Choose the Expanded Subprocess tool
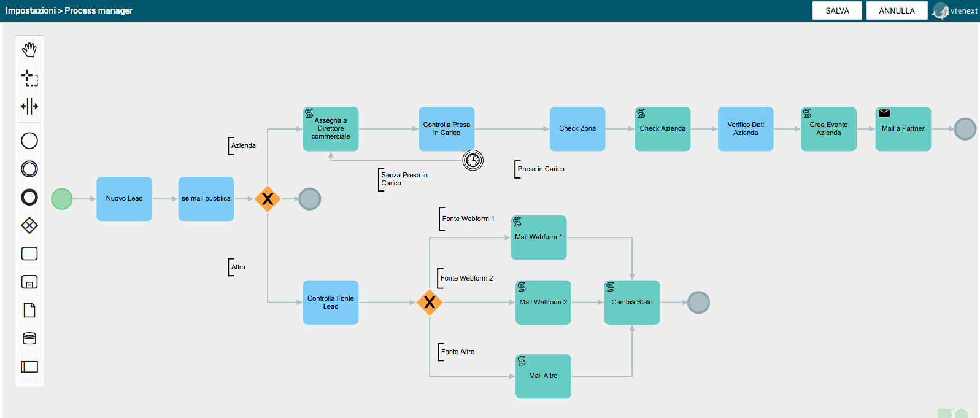Viewport: 980px width, 418px height. pyautogui.click(x=29, y=282)
